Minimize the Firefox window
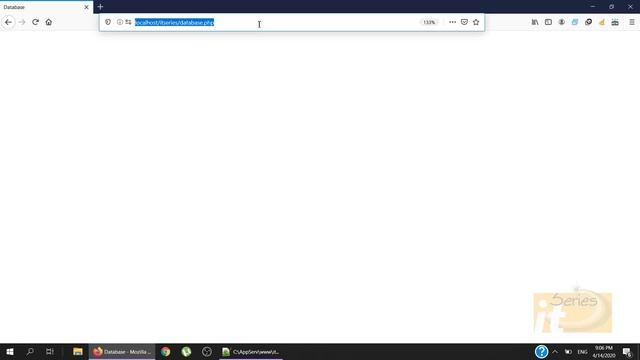 pos(593,7)
